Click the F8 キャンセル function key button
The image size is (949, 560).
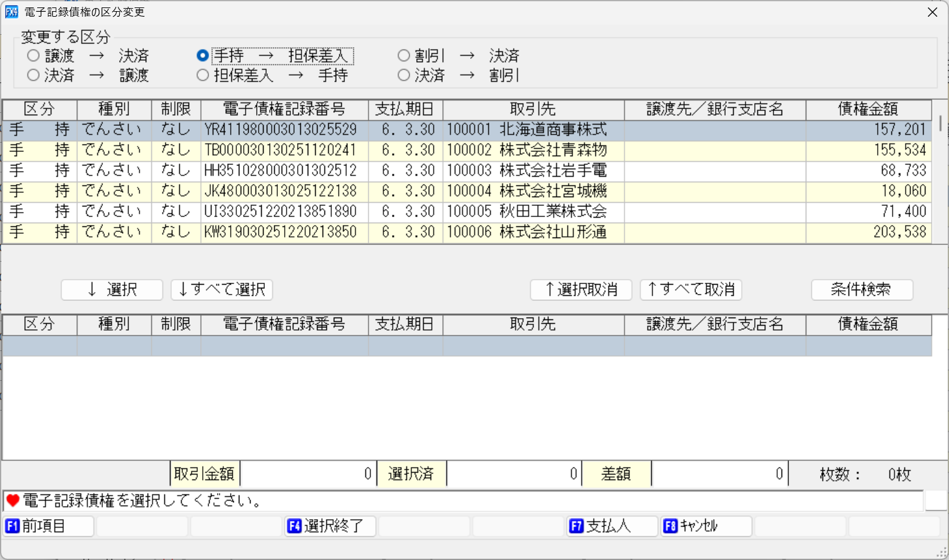(x=705, y=526)
